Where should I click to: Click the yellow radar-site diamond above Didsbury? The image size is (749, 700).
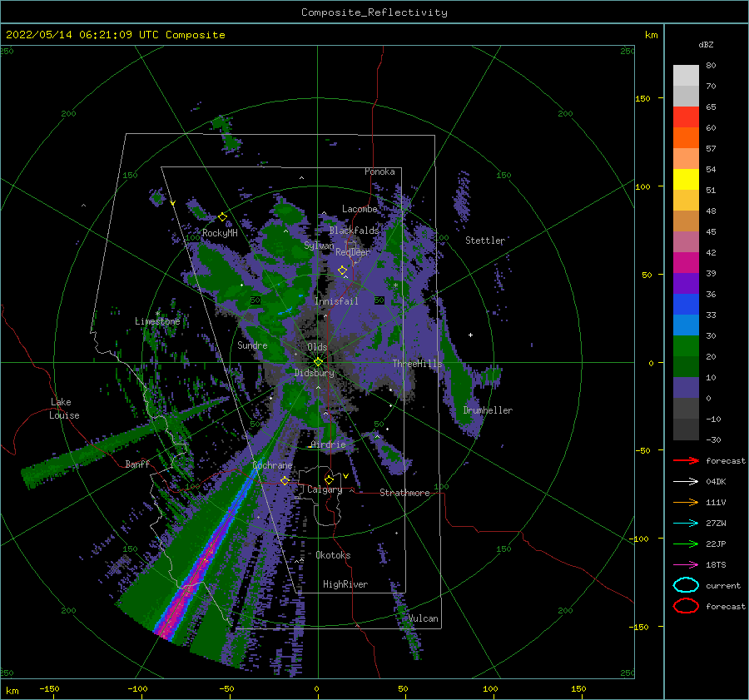(318, 362)
